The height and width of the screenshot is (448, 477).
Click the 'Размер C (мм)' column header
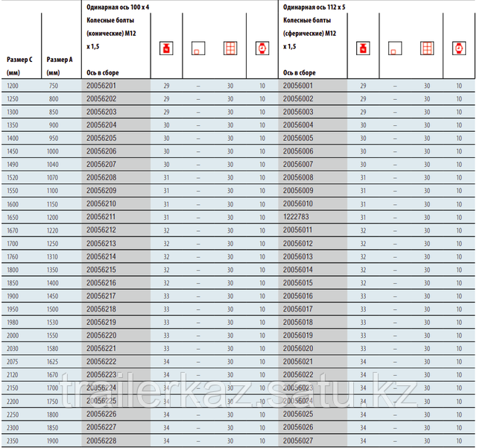pos(19,66)
